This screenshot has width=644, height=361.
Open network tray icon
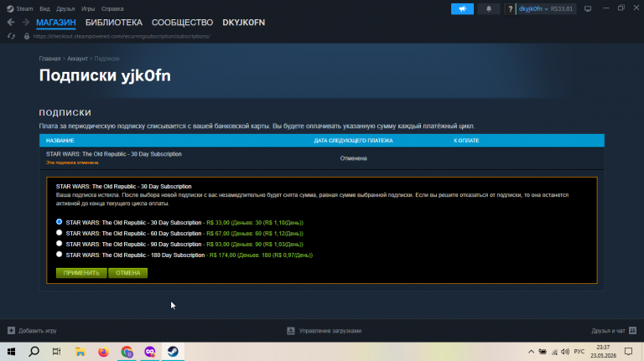[554, 352]
